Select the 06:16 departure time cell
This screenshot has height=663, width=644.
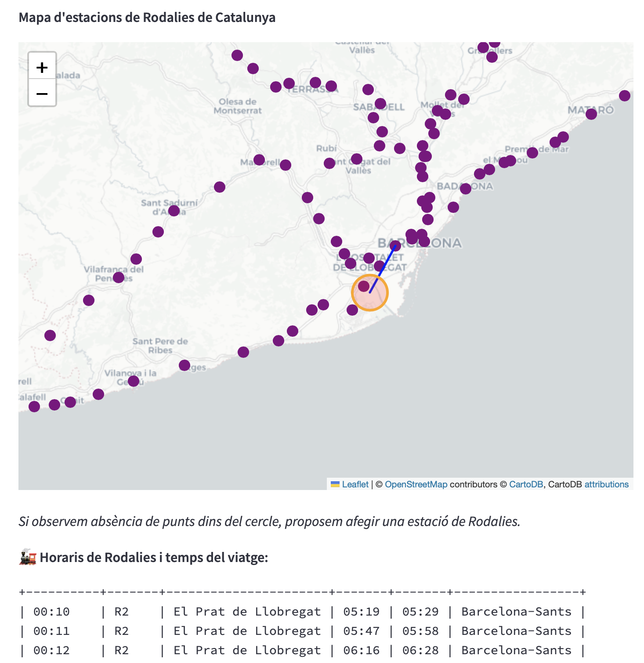click(x=361, y=650)
